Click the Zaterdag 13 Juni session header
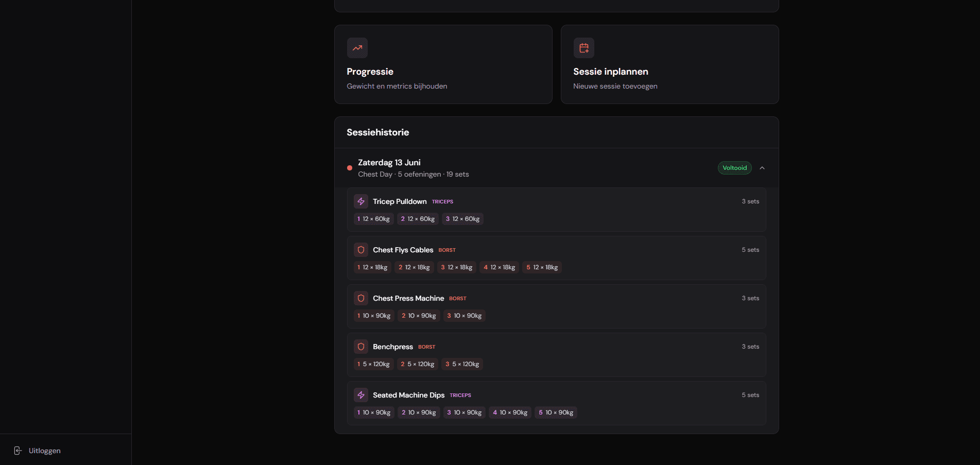Screen dimensions: 980x465 pyautogui.click(x=556, y=168)
